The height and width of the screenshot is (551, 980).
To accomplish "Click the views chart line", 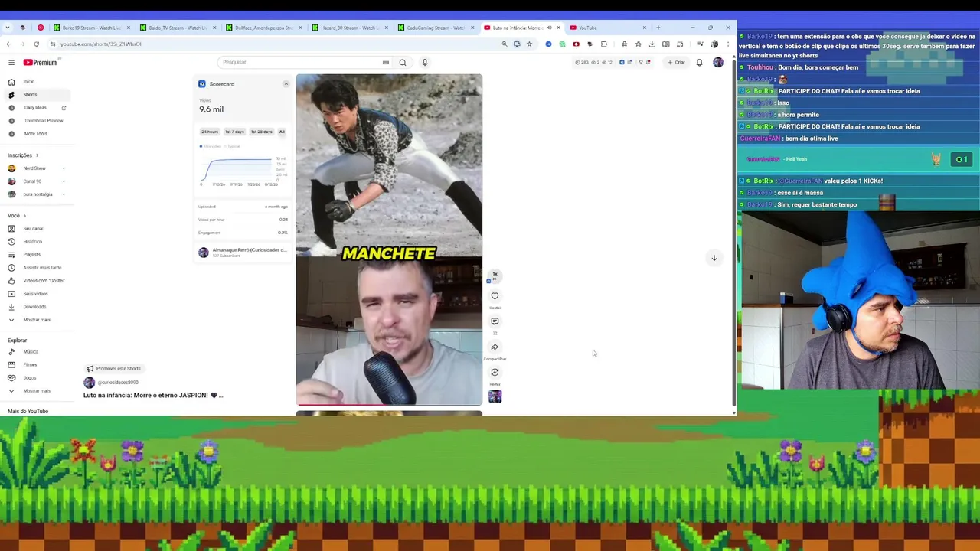I will [237, 170].
